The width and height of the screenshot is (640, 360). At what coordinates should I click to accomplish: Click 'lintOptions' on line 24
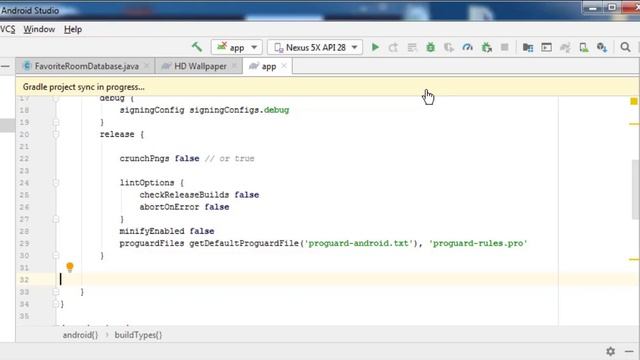[147, 183]
